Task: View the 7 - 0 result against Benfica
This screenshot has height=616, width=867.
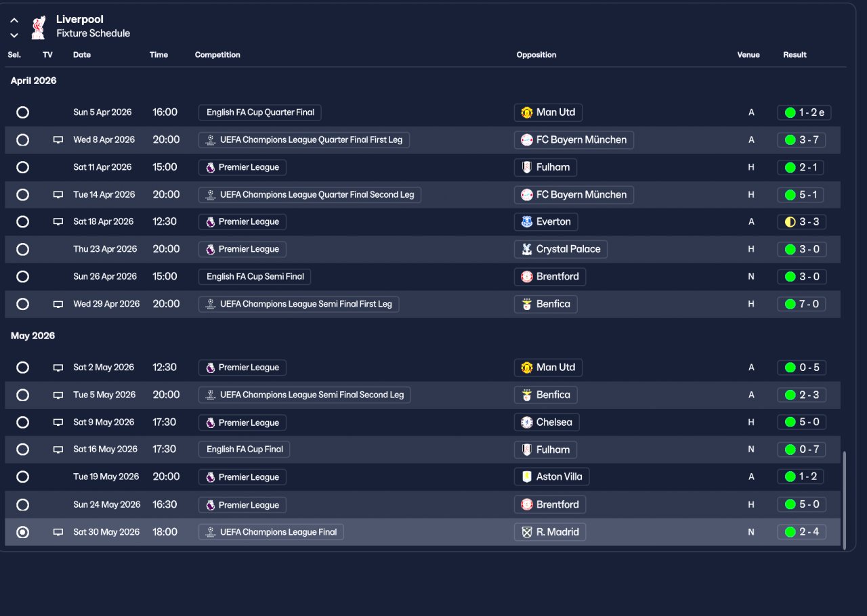Action: pos(802,305)
